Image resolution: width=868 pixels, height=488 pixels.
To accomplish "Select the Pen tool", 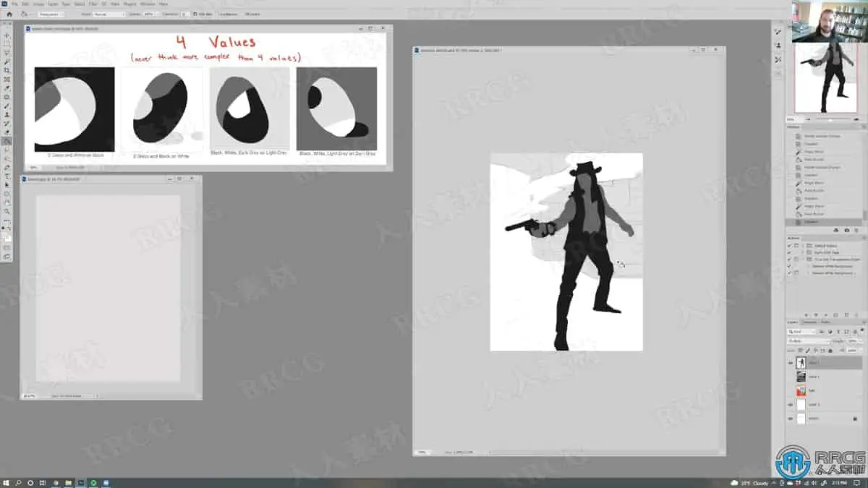I will click(x=7, y=167).
